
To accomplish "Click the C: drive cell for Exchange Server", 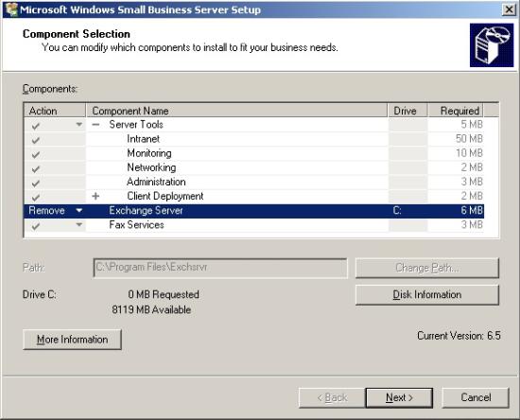I will pos(397,210).
